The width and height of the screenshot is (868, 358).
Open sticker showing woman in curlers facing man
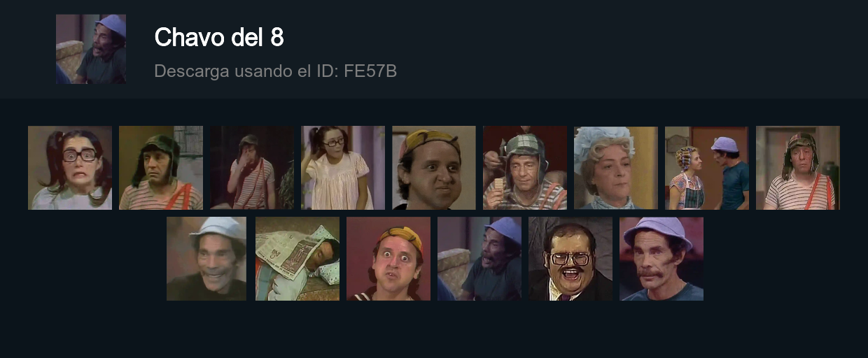[707, 168]
